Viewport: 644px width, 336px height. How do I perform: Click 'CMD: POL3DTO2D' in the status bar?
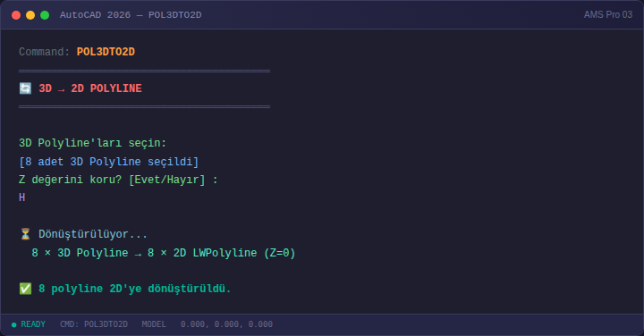[94, 324]
